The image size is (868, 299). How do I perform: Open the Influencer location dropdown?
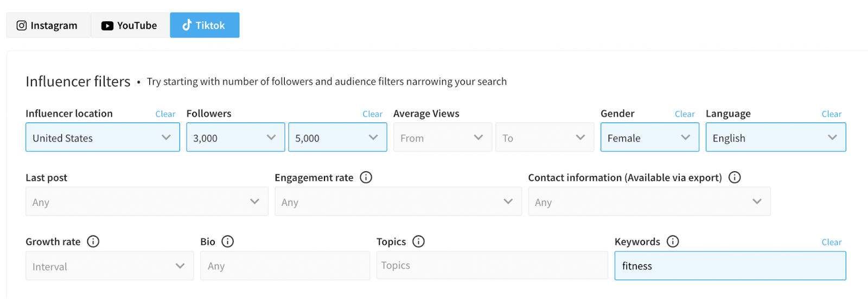tap(103, 138)
